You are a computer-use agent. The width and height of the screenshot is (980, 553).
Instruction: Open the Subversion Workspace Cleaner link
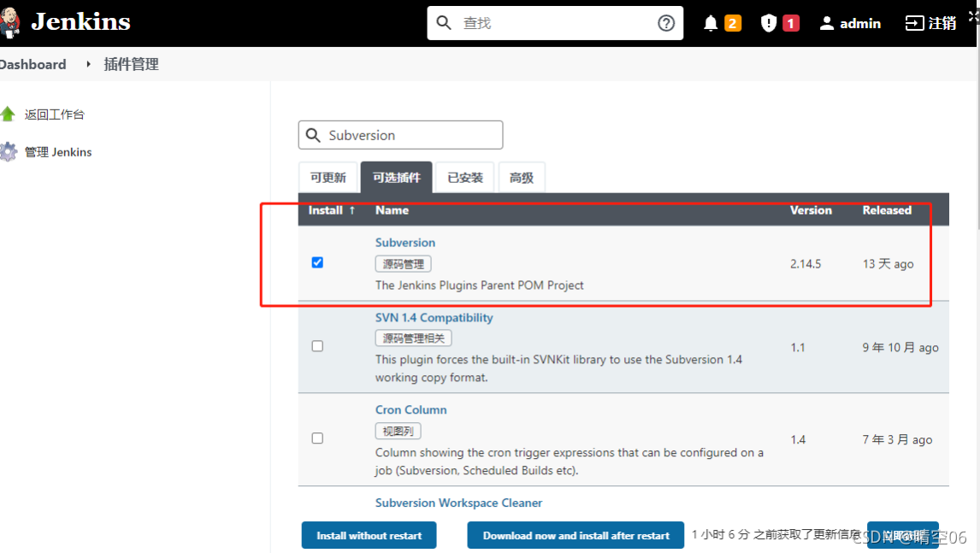[x=458, y=503]
